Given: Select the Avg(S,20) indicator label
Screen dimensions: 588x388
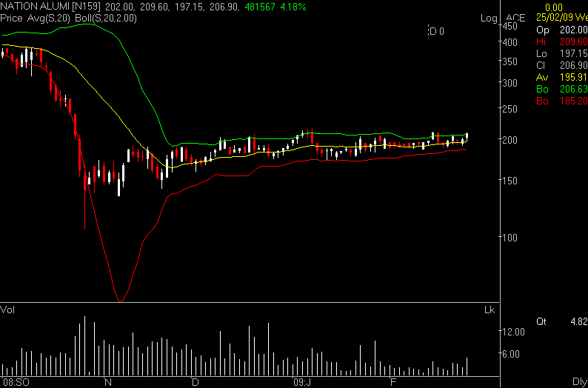Looking at the screenshot, I should click(48, 18).
